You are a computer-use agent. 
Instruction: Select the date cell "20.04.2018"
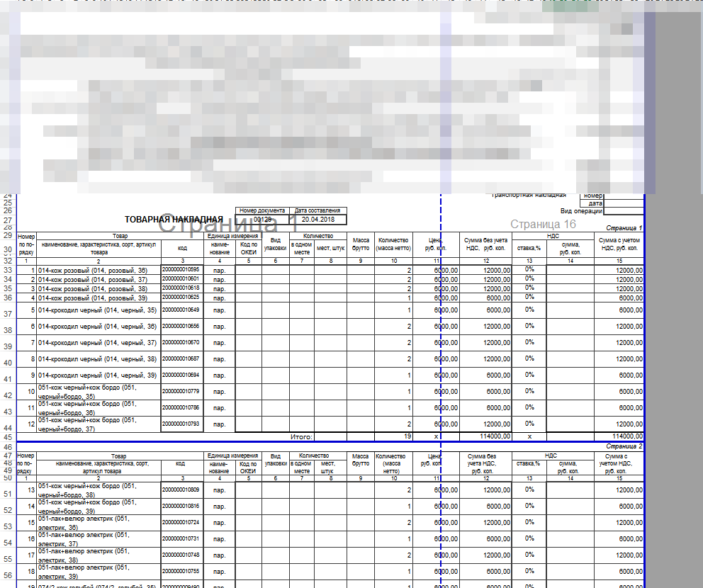[x=317, y=220]
